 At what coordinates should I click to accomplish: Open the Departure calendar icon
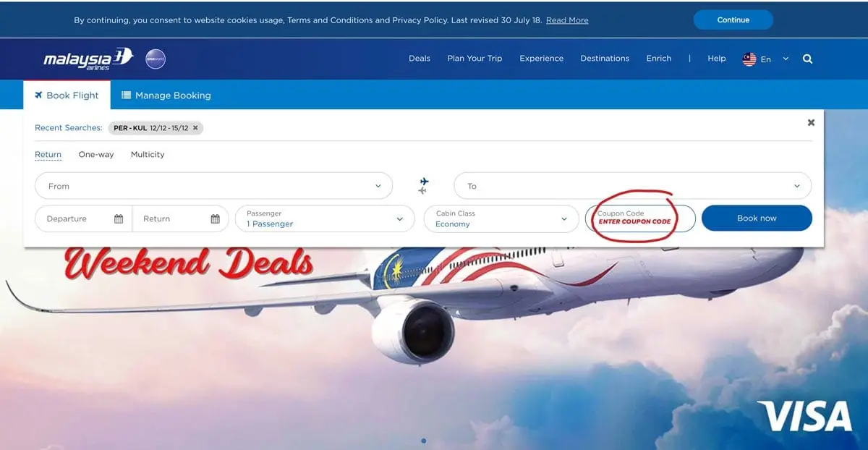(x=119, y=218)
